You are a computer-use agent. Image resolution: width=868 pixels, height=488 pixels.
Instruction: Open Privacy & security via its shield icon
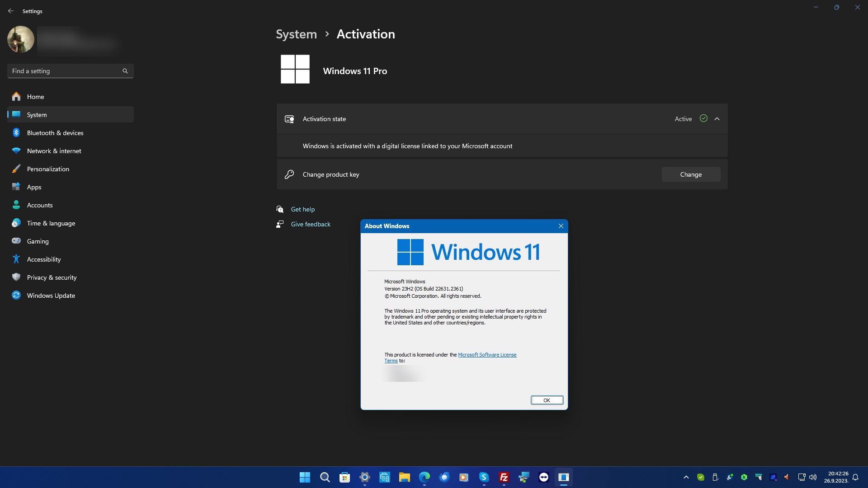(x=16, y=277)
